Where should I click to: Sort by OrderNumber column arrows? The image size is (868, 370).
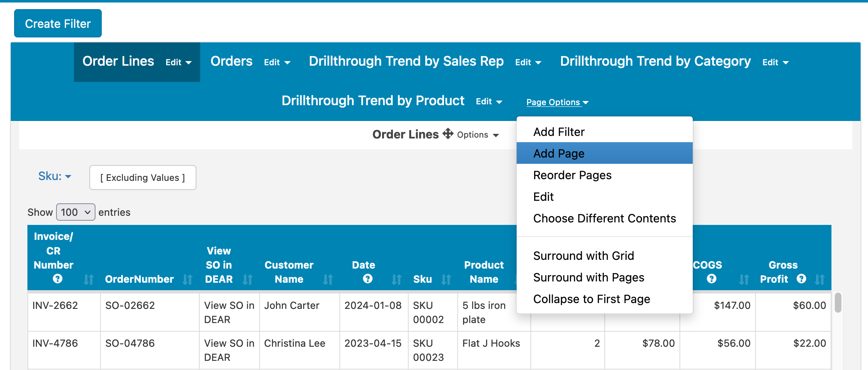point(188,279)
